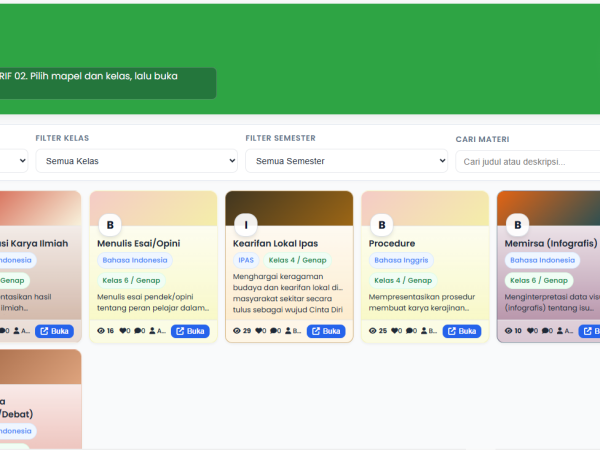Click Kelas 6 / Genap tag on Menulis Esai
600x450 pixels.
tap(131, 280)
